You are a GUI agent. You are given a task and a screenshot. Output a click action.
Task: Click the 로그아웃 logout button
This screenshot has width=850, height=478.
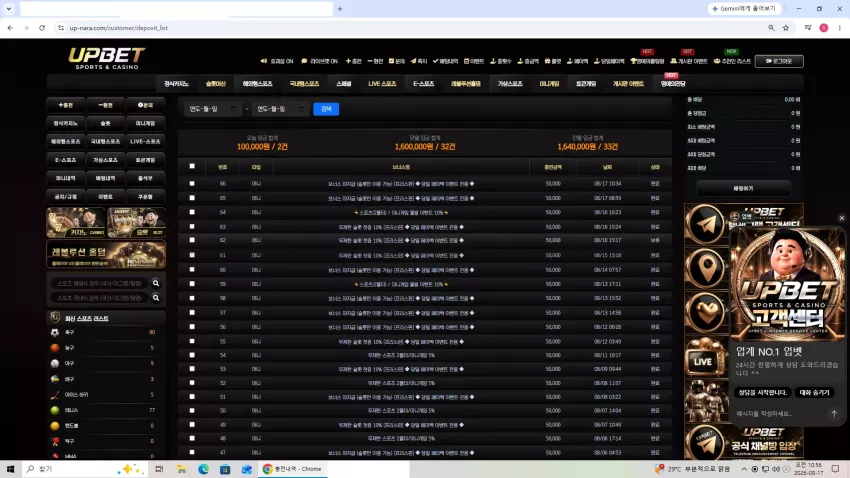779,61
